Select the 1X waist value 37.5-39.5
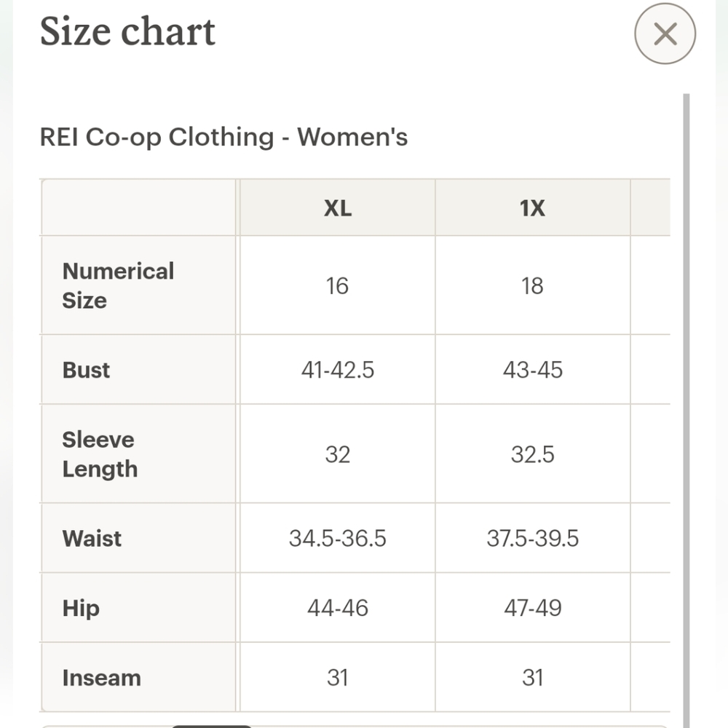This screenshot has height=728, width=728. tap(533, 539)
